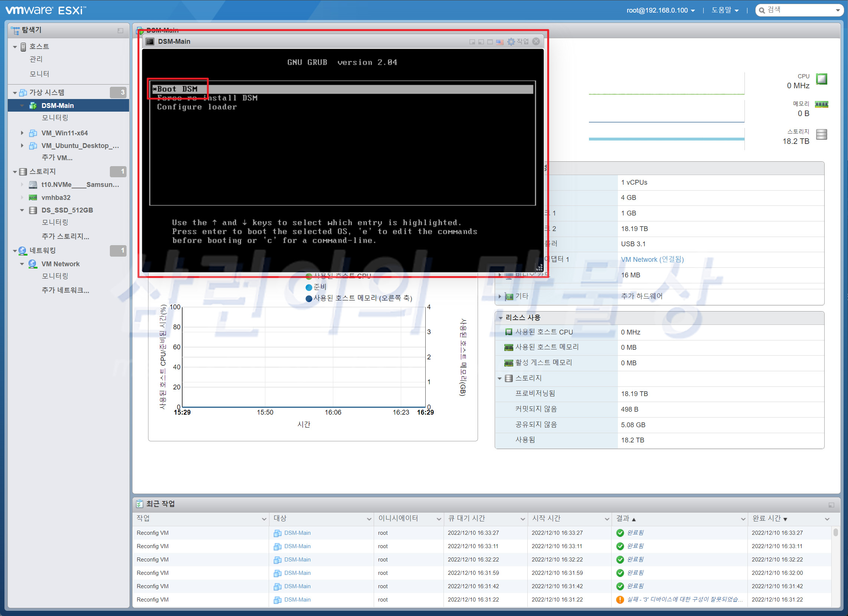Viewport: 848px width, 616px height.
Task: Collapse the 호스트 host tree node
Action: pos(15,47)
